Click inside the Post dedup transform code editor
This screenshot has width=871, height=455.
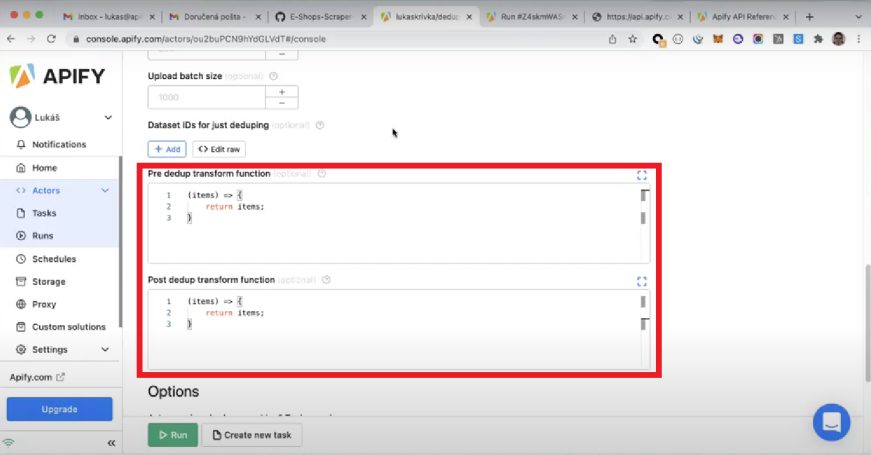(398, 329)
